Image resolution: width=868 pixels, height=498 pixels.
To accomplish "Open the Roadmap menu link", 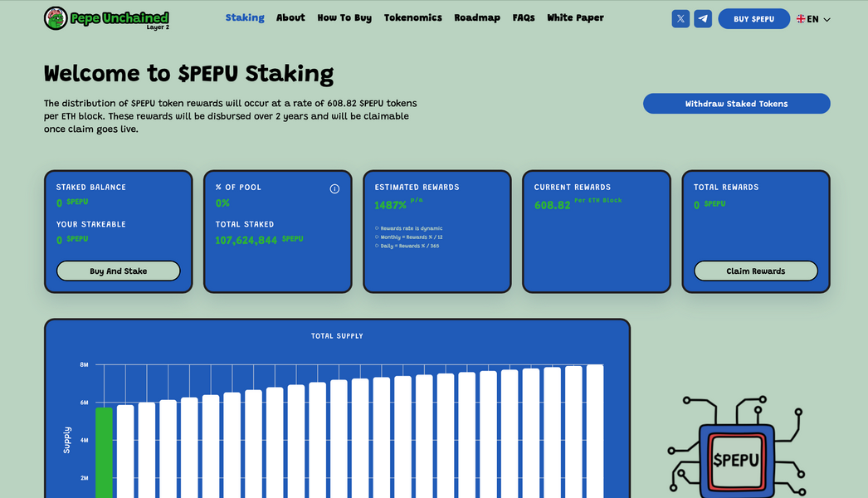I will point(477,17).
